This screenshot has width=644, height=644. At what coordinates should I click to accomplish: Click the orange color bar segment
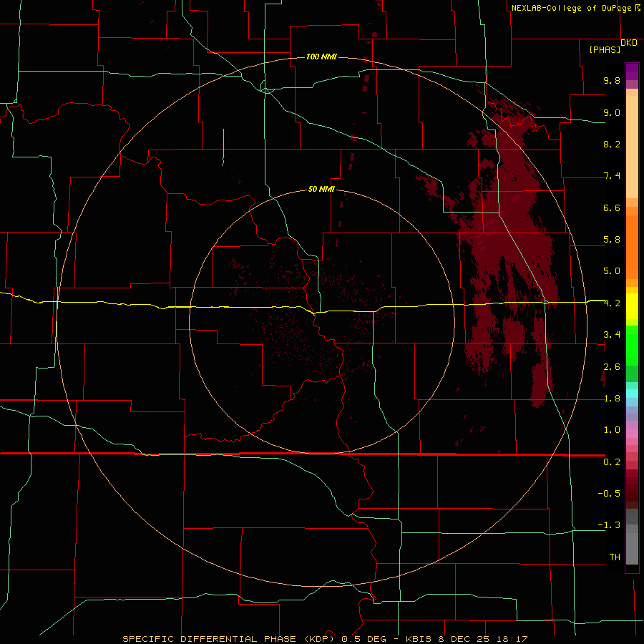[x=632, y=248]
